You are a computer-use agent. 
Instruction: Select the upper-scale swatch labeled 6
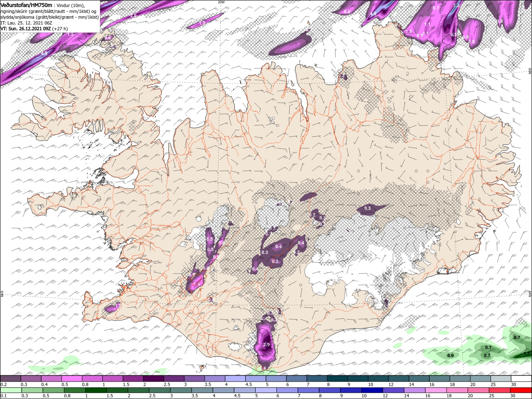coord(297,379)
